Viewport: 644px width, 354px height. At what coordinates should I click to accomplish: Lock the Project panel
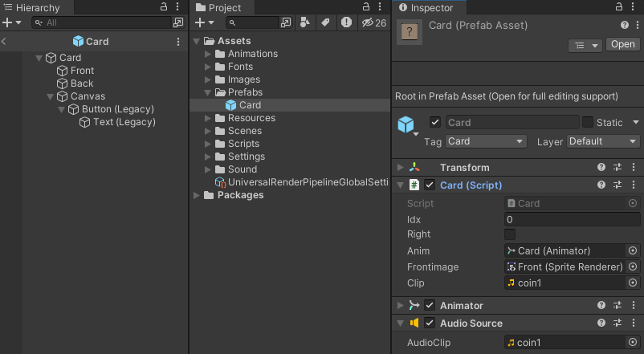(x=366, y=6)
